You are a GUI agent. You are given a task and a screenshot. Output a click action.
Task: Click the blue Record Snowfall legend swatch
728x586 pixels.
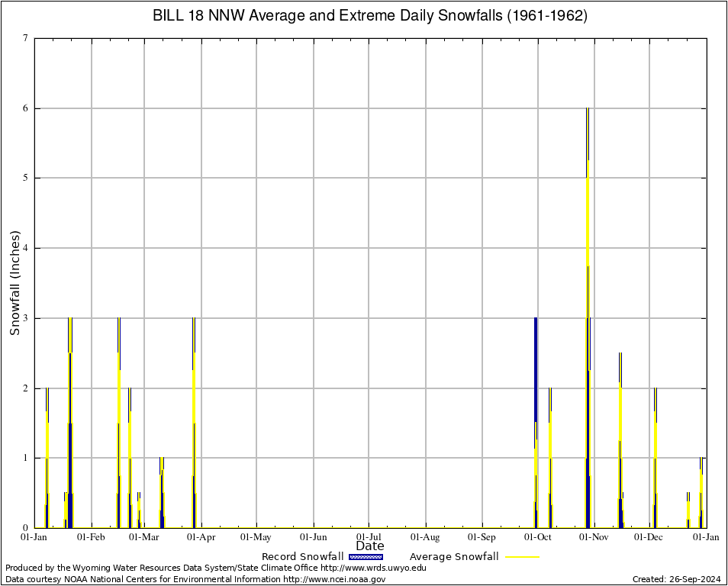point(366,557)
